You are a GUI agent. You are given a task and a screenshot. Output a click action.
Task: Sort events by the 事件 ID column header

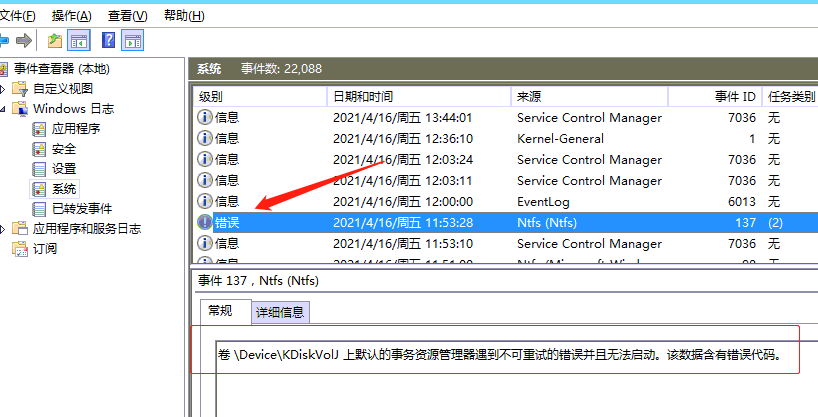point(734,96)
